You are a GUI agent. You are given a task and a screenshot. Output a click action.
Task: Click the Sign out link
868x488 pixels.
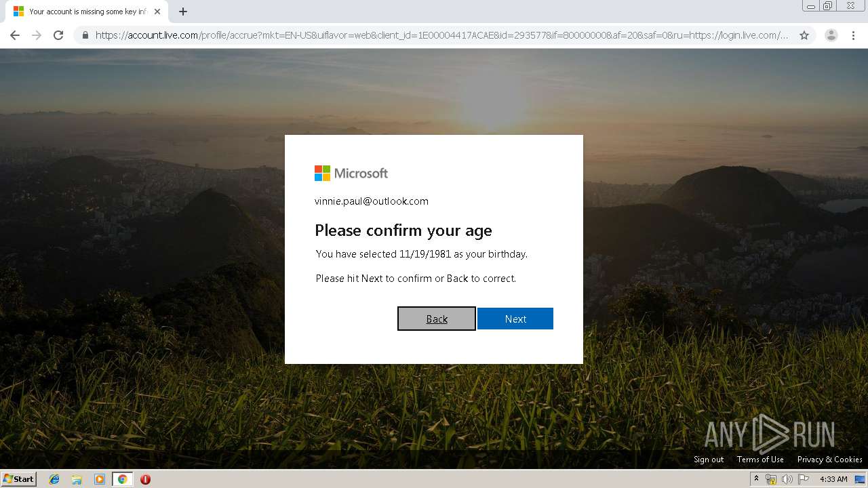709,460
